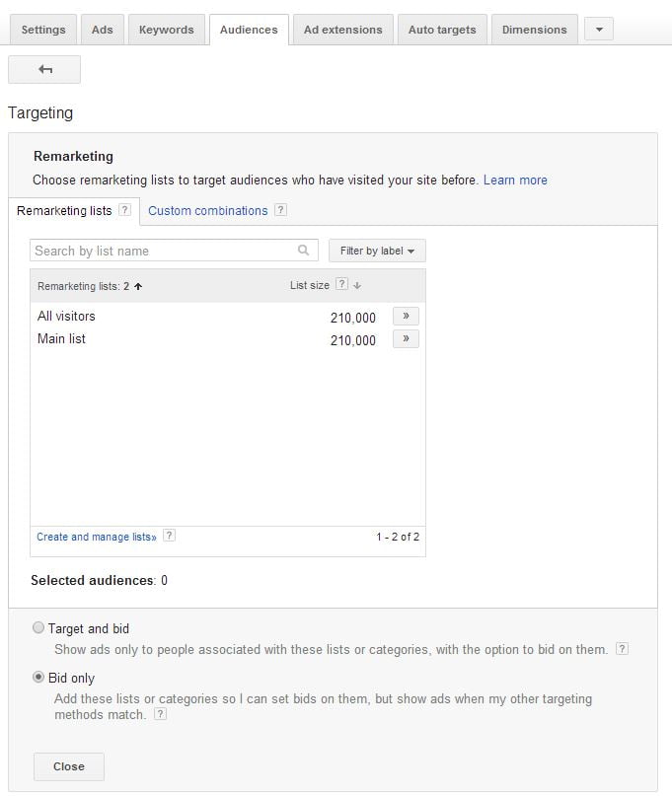
Task: Open help icon beside Remarketing lists tab
Action: point(124,210)
